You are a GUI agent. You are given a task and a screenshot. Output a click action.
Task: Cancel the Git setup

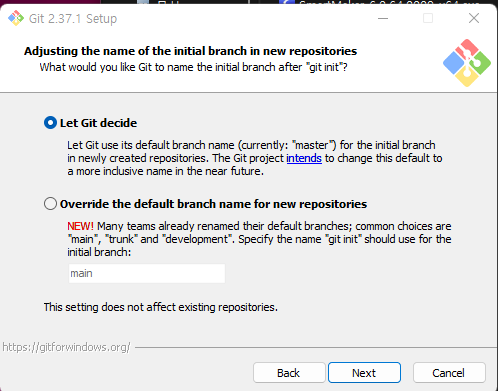pyautogui.click(x=449, y=373)
